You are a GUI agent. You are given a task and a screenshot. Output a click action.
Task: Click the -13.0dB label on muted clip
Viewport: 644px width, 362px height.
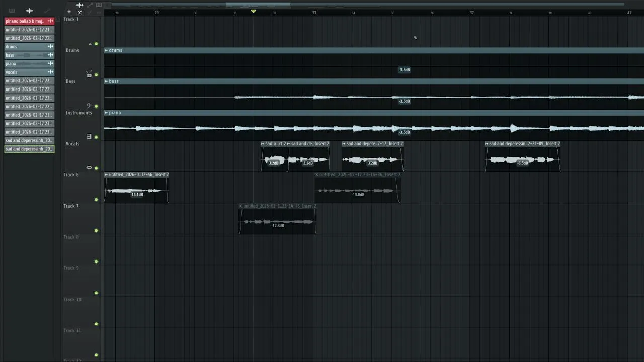(358, 195)
